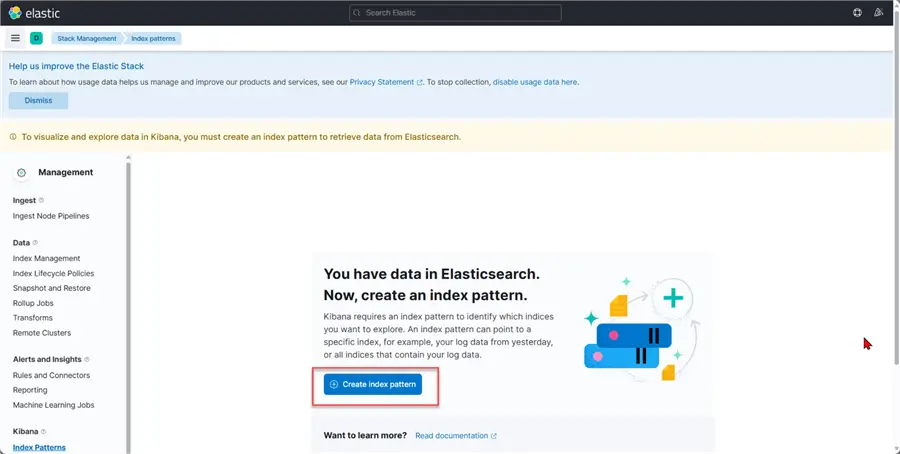Image resolution: width=900 pixels, height=454 pixels.
Task: Open the newsfeed icon in header
Action: coord(878,13)
